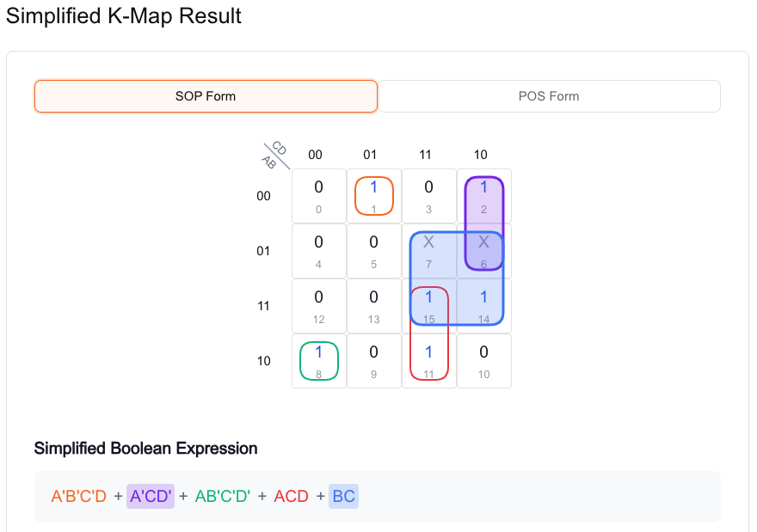This screenshot has width=757, height=532.
Task: Switch to the SOP Form tab
Action: [x=206, y=96]
